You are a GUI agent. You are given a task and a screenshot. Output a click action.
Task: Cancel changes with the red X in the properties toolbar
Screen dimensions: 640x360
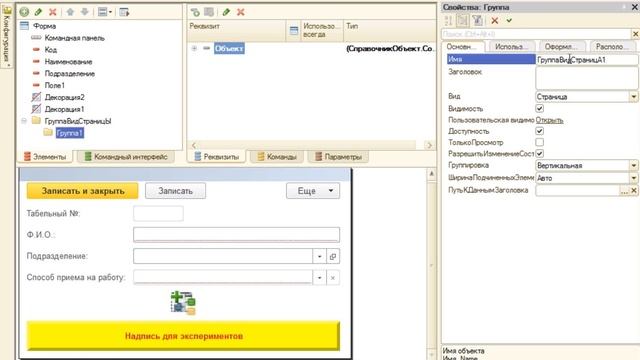(x=495, y=20)
